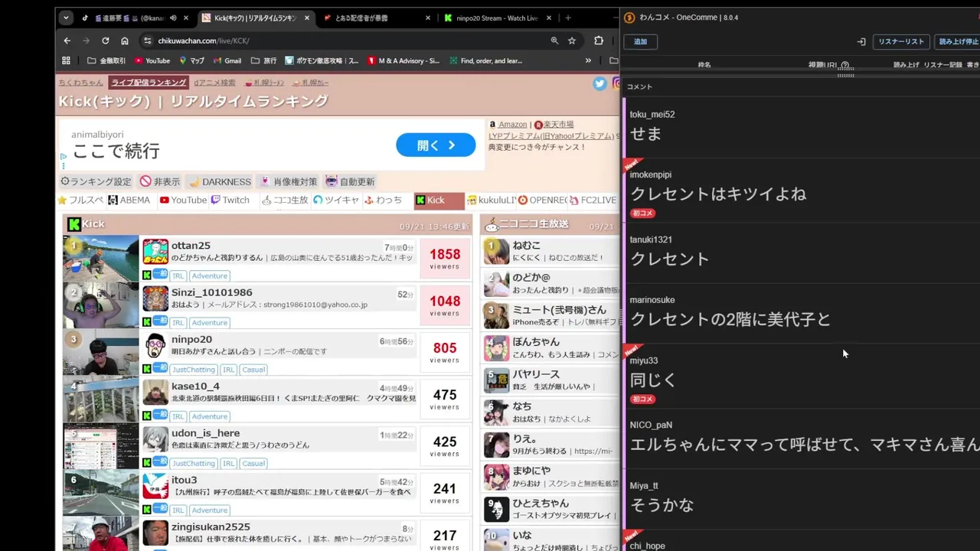
Task: Click 視聴URL help question icon
Action: (x=845, y=65)
